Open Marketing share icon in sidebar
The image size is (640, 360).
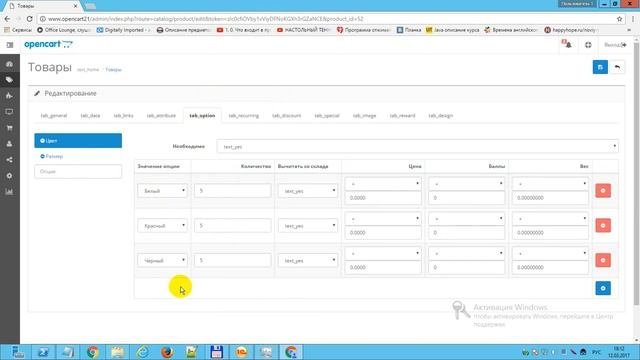pos(9,160)
